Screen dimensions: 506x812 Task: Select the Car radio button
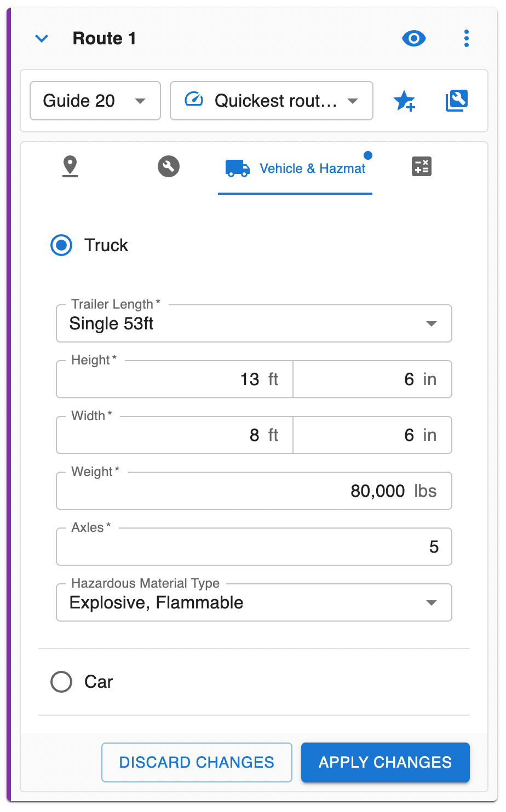pyautogui.click(x=61, y=682)
